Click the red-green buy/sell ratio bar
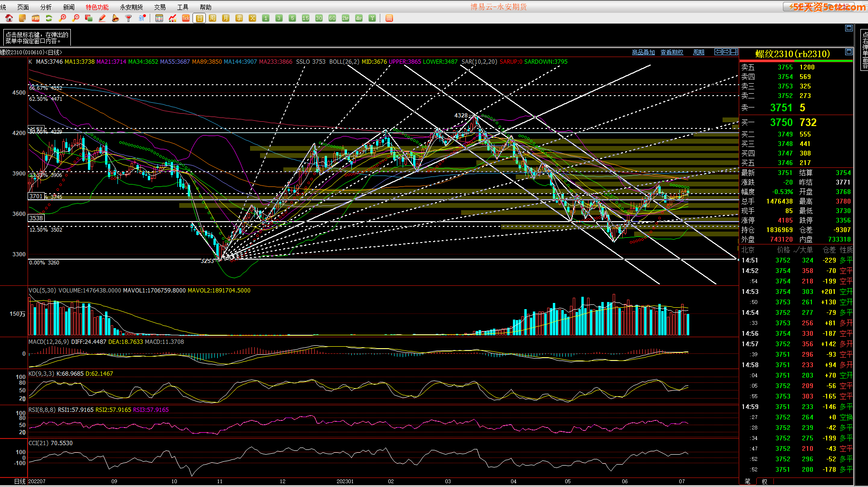Image resolution: width=868 pixels, height=487 pixels. [x=796, y=61]
